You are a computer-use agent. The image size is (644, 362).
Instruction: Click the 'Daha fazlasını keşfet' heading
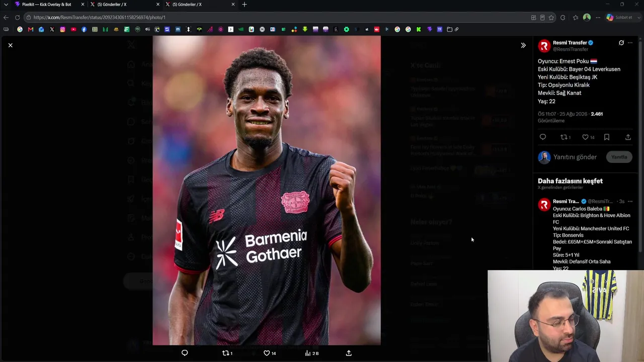click(x=570, y=181)
